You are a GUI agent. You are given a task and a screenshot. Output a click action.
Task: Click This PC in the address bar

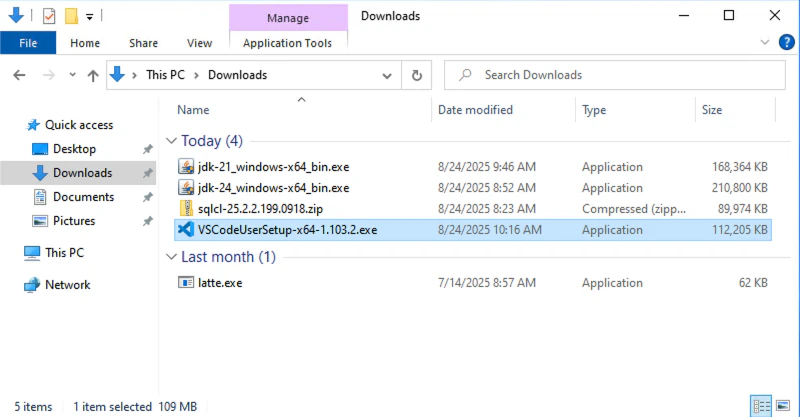165,75
